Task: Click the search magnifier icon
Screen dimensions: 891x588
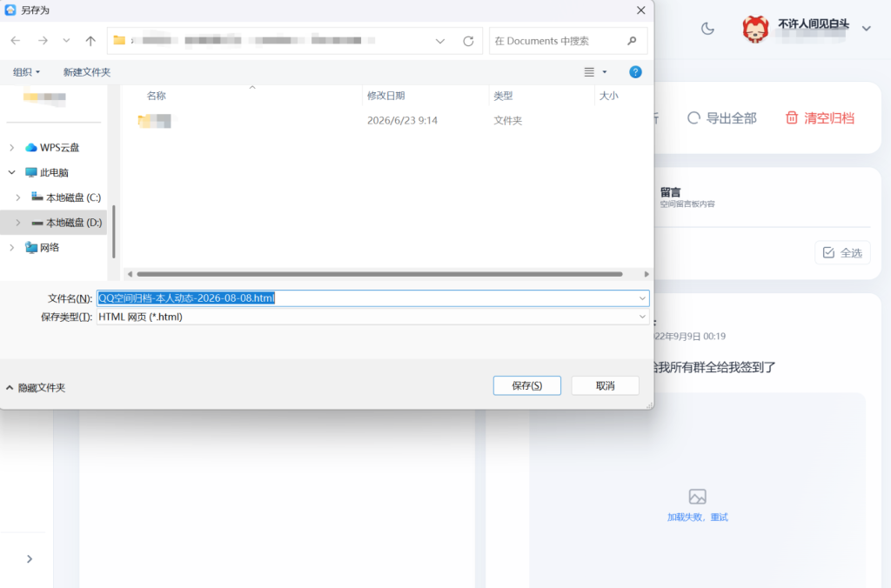Action: [632, 40]
